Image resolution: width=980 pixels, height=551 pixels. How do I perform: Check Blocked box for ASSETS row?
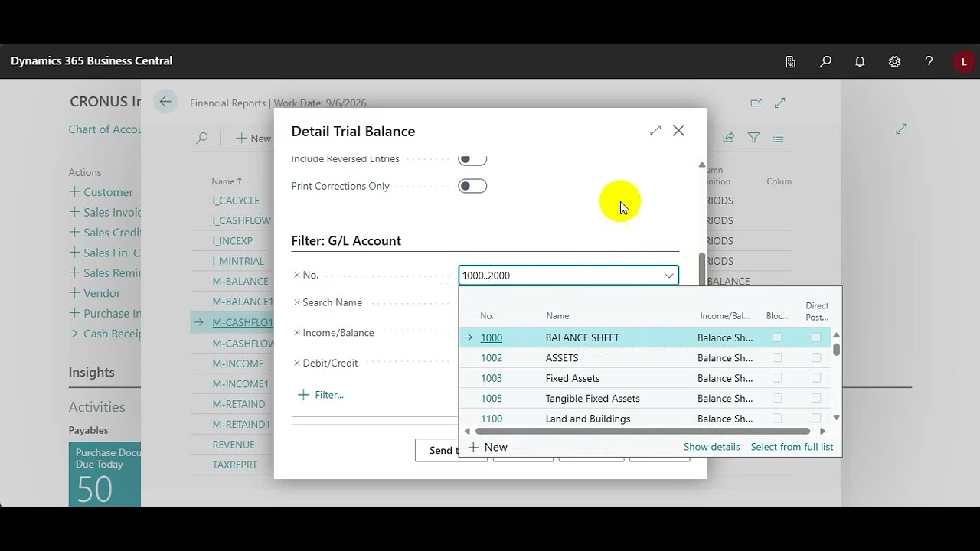point(777,357)
